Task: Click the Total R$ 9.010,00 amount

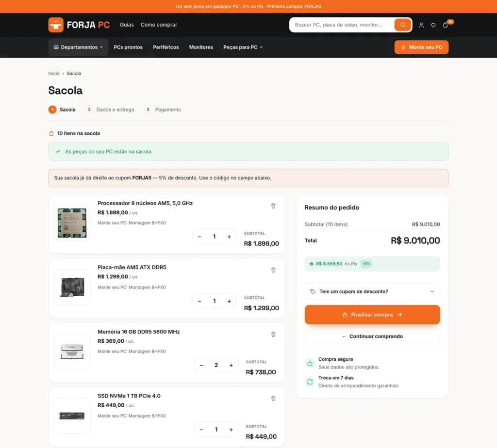Action: [415, 240]
